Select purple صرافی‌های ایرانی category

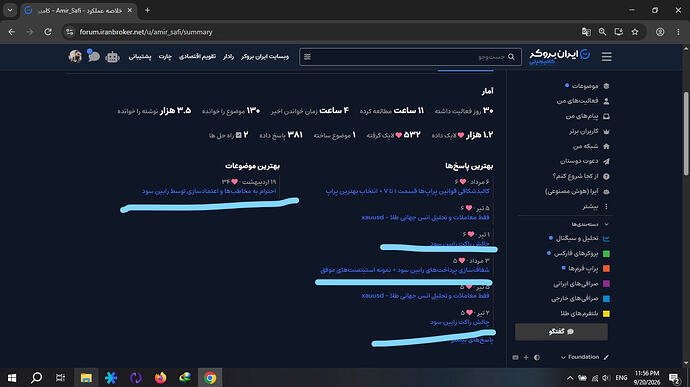click(581, 284)
